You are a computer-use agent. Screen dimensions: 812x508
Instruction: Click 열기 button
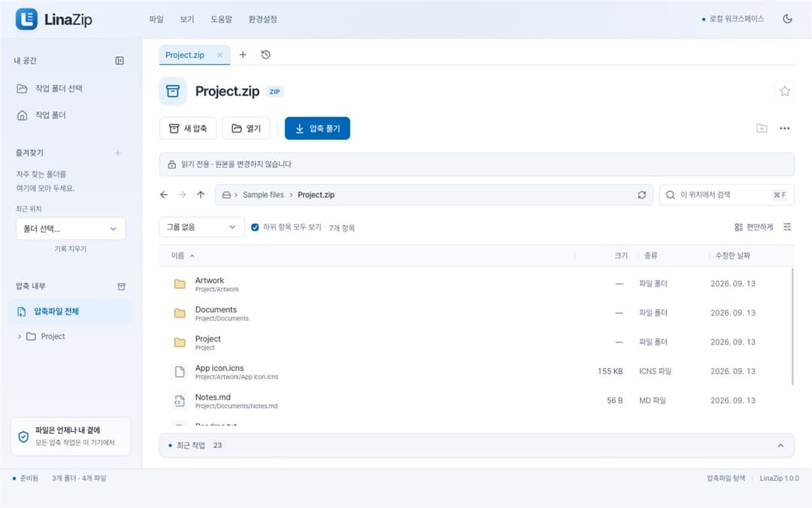(x=246, y=129)
